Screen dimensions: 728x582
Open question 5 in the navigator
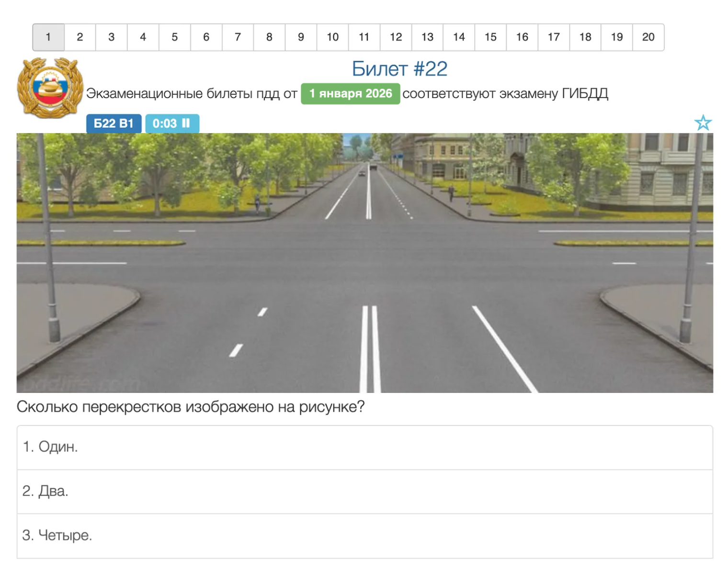tap(174, 37)
